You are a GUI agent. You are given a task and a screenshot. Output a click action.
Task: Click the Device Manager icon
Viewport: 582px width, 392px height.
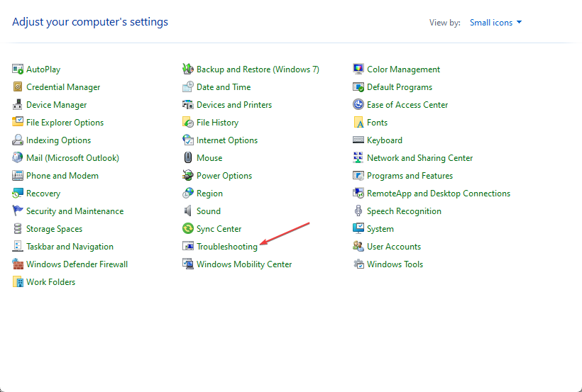point(18,105)
